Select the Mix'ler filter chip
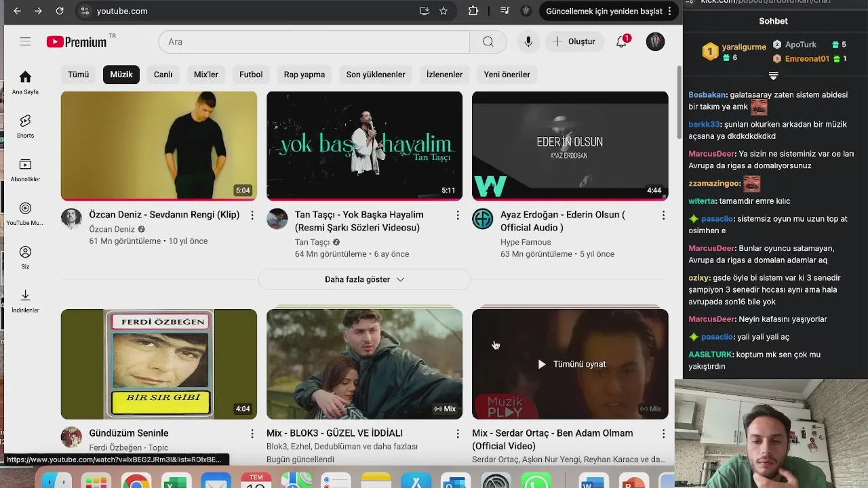The width and height of the screenshot is (868, 488). click(x=206, y=75)
